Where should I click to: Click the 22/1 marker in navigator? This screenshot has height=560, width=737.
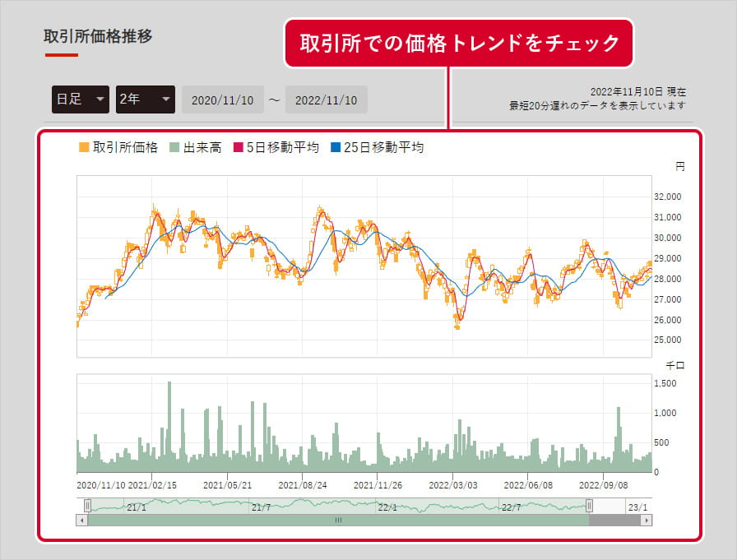pyautogui.click(x=387, y=507)
